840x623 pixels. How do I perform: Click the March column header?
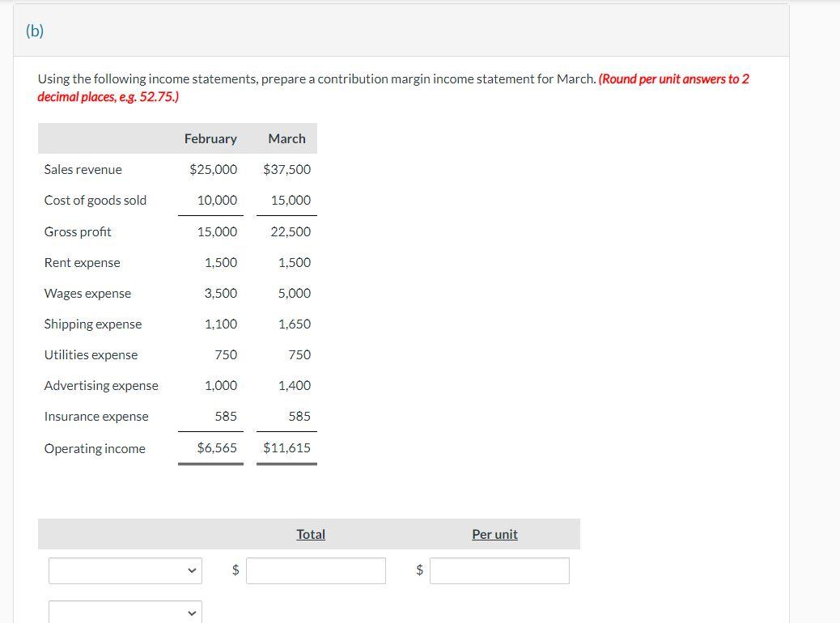click(286, 138)
